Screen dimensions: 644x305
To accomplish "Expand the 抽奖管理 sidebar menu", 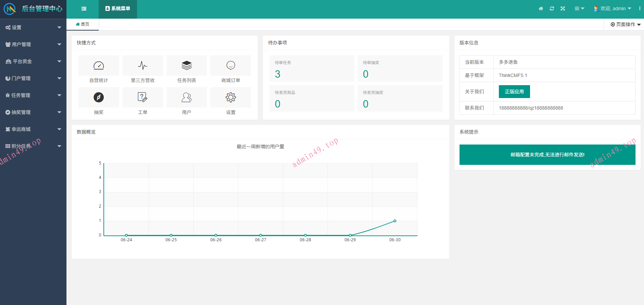I will (x=33, y=112).
